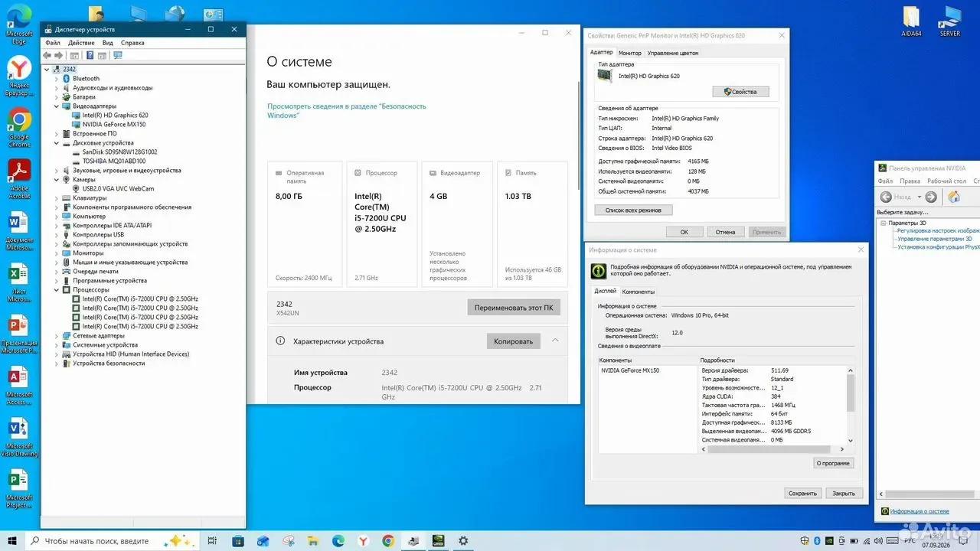
Task: Go back using Device Manager's back arrow
Action: [x=47, y=55]
